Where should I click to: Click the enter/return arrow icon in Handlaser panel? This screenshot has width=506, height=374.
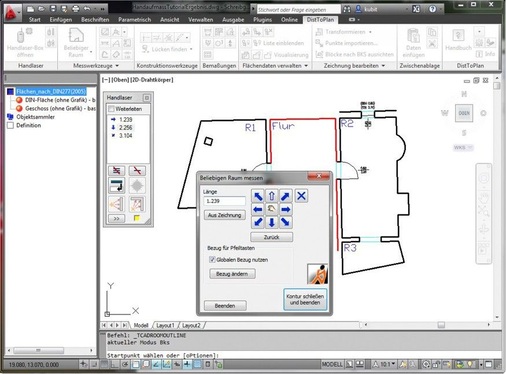click(117, 186)
